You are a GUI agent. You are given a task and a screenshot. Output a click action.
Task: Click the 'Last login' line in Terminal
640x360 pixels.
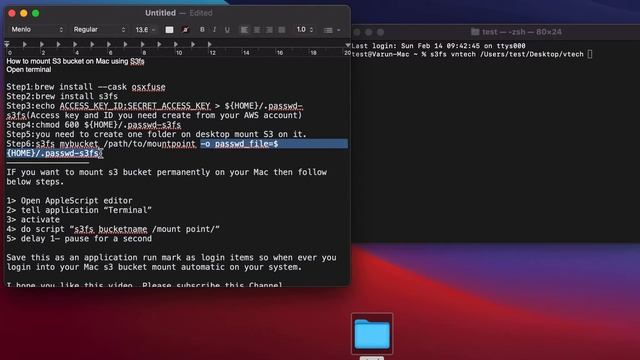(x=438, y=46)
